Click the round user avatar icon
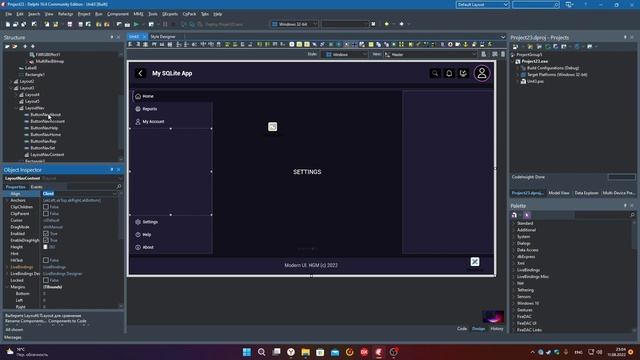 coord(482,73)
